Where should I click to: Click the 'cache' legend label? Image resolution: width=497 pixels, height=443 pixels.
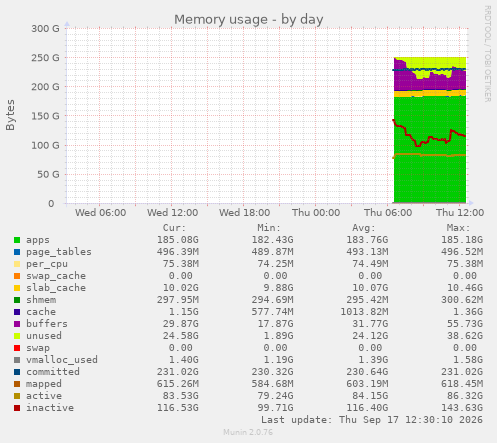tap(41, 312)
